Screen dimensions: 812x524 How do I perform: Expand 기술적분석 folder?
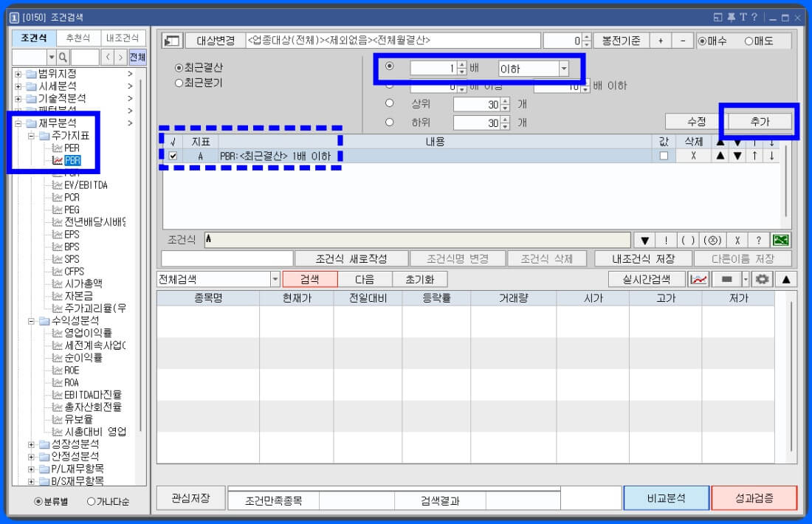[x=18, y=99]
